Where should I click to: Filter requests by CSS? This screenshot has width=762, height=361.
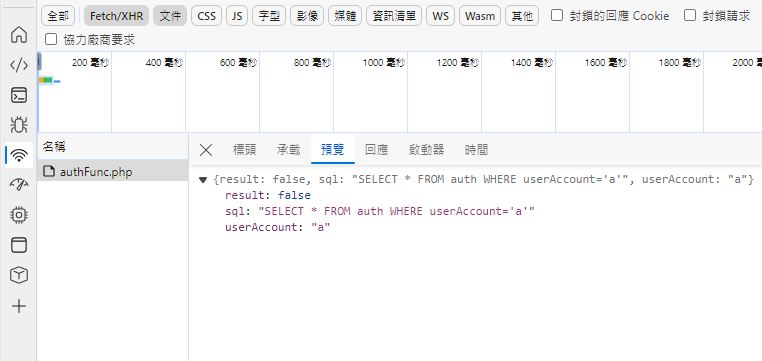[207, 16]
